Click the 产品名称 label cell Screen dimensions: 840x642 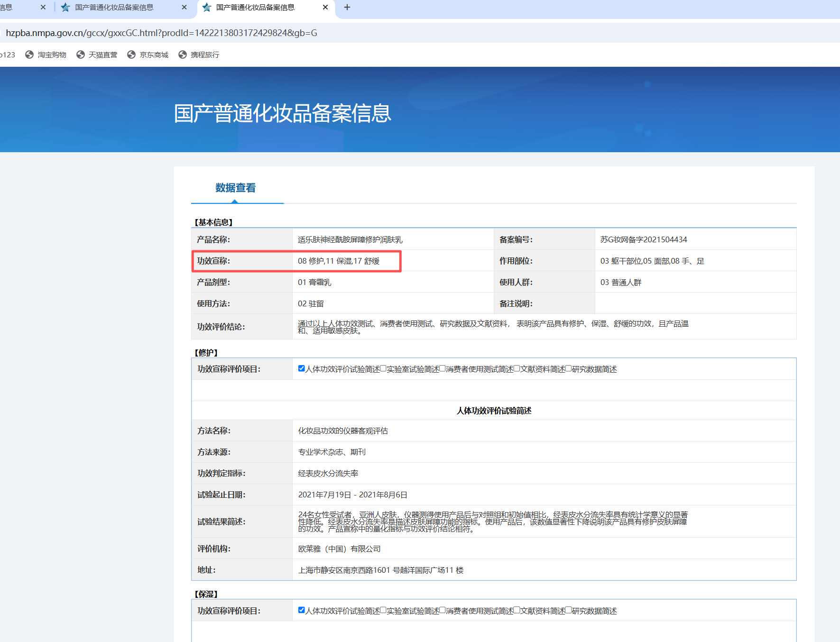242,239
